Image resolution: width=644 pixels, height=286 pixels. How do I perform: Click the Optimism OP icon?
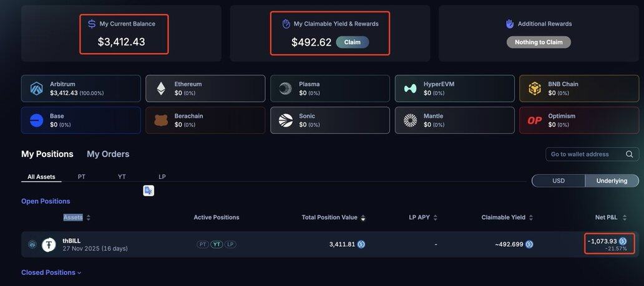(535, 120)
